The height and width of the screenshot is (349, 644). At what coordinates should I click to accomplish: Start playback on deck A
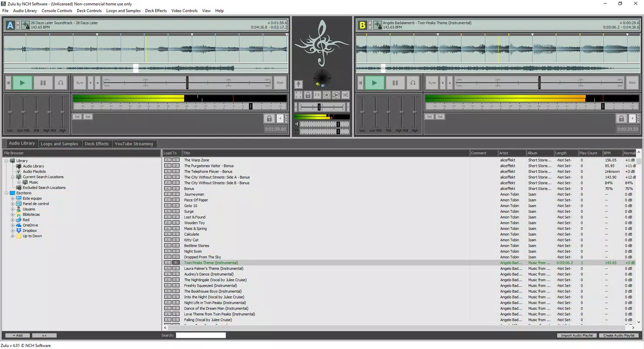coord(22,82)
